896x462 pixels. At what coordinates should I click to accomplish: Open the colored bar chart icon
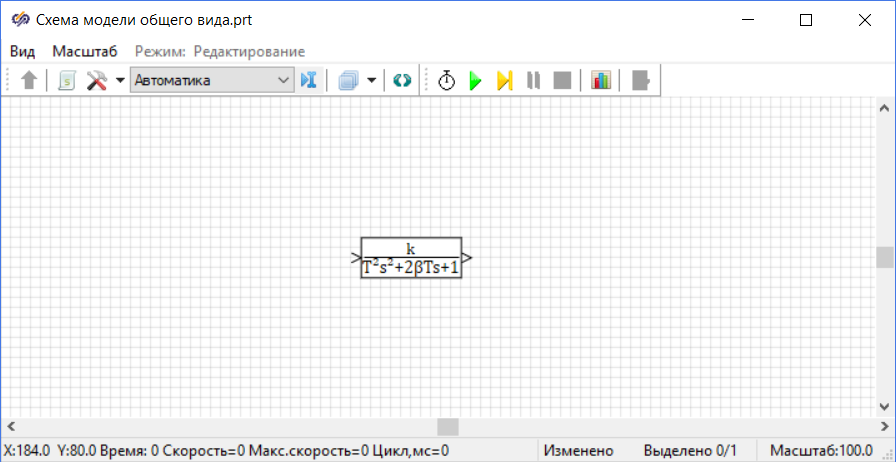(x=600, y=81)
